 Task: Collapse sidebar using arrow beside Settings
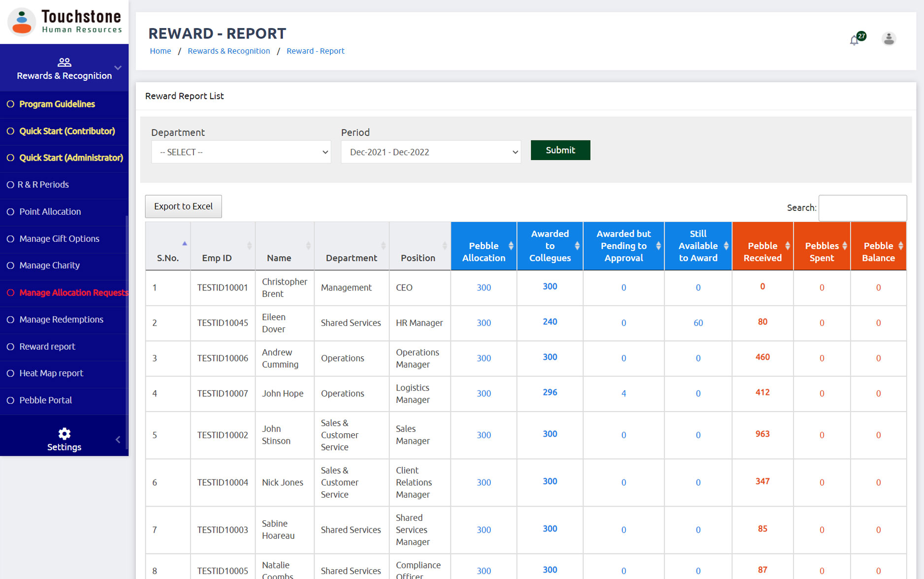(118, 440)
